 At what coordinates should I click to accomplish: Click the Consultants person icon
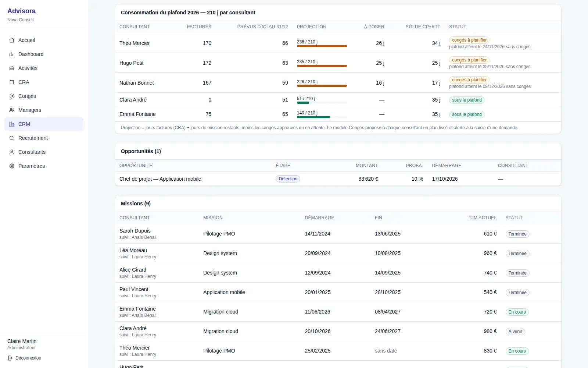tap(12, 152)
